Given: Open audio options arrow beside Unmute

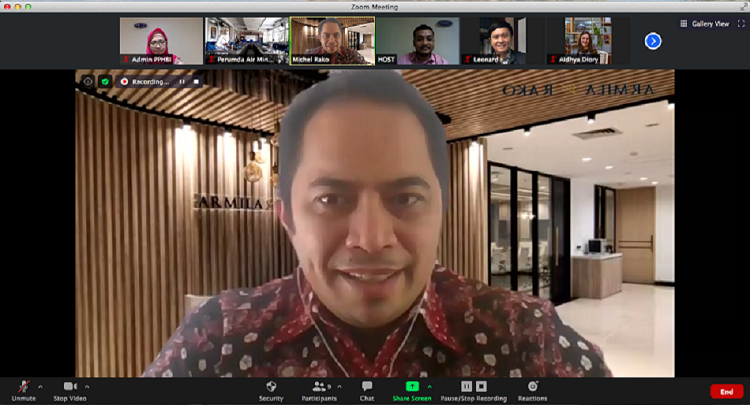Looking at the screenshot, I should pos(40,386).
